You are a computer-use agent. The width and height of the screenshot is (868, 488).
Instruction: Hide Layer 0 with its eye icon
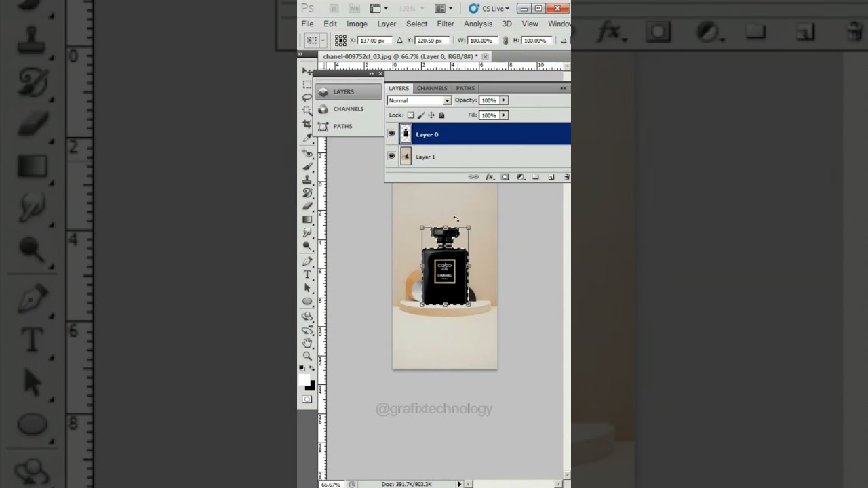click(391, 134)
